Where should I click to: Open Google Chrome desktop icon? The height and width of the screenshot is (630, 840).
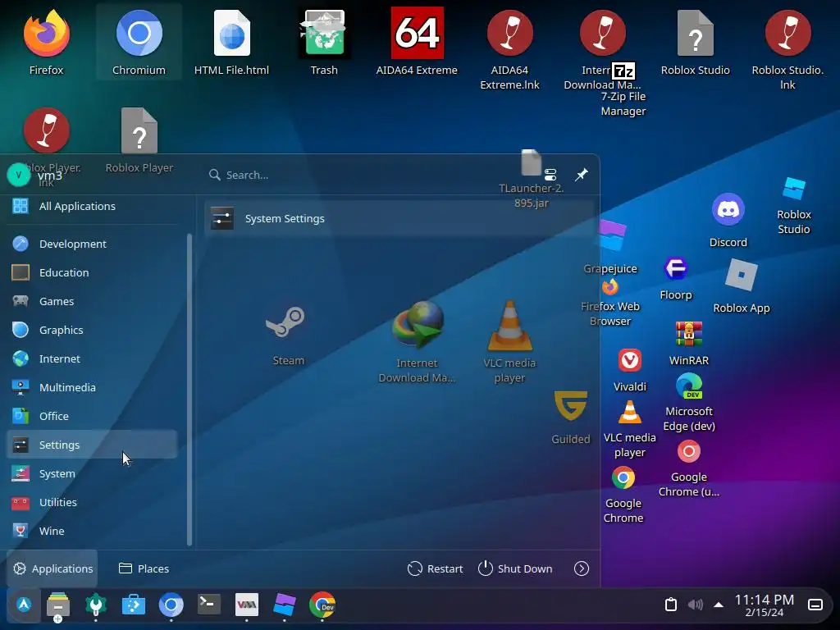click(623, 478)
